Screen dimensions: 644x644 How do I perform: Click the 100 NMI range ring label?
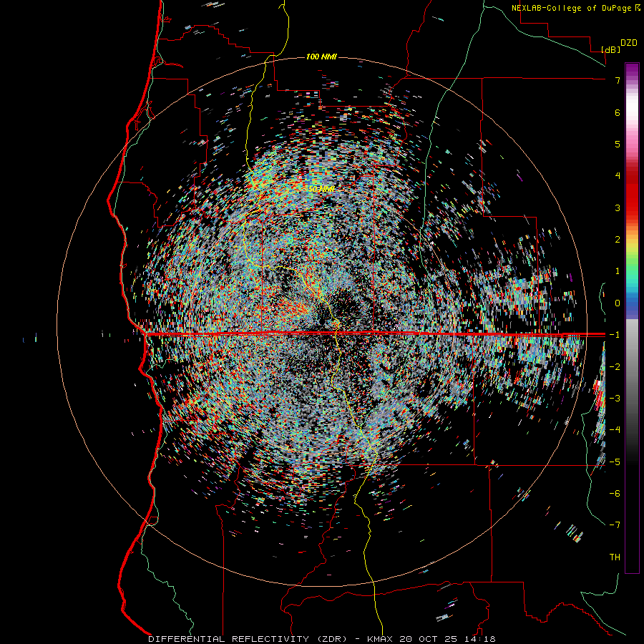pyautogui.click(x=321, y=57)
